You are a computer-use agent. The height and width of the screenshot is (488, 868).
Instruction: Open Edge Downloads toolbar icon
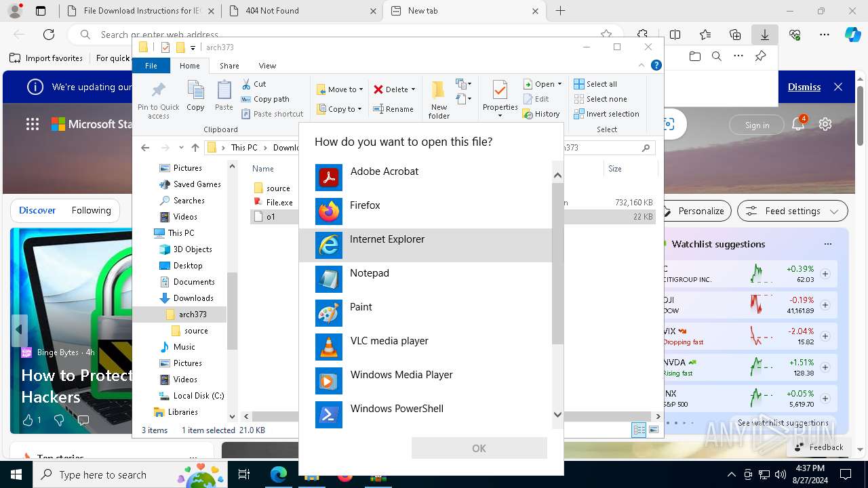pyautogui.click(x=764, y=35)
